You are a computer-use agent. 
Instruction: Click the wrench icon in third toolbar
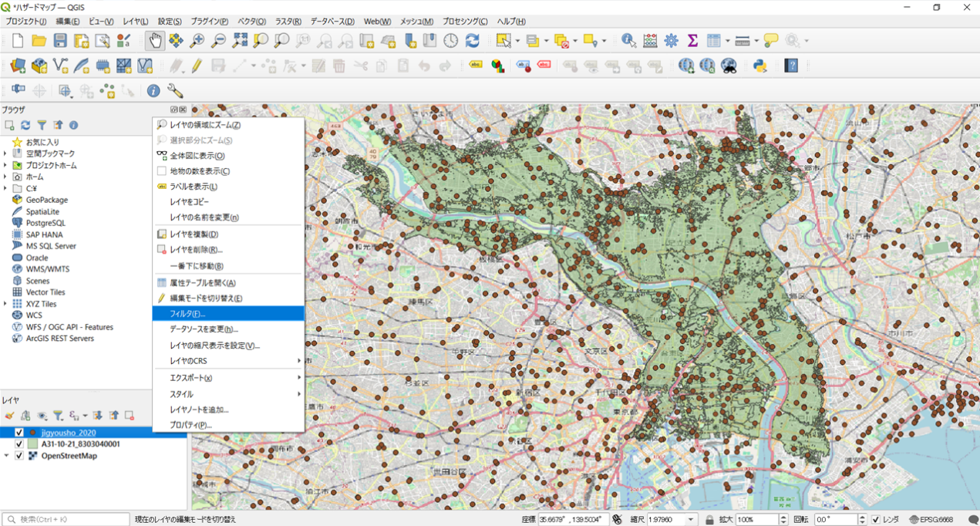175,91
